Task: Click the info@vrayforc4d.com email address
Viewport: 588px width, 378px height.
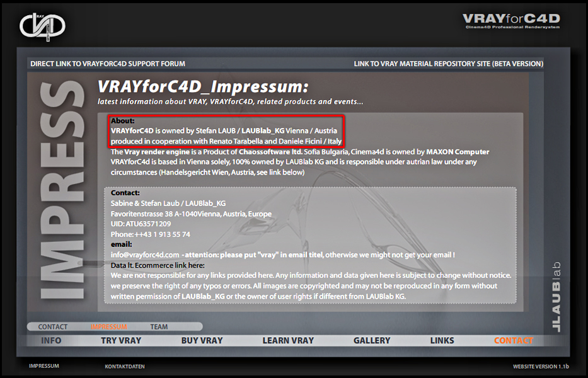Action: 145,255
